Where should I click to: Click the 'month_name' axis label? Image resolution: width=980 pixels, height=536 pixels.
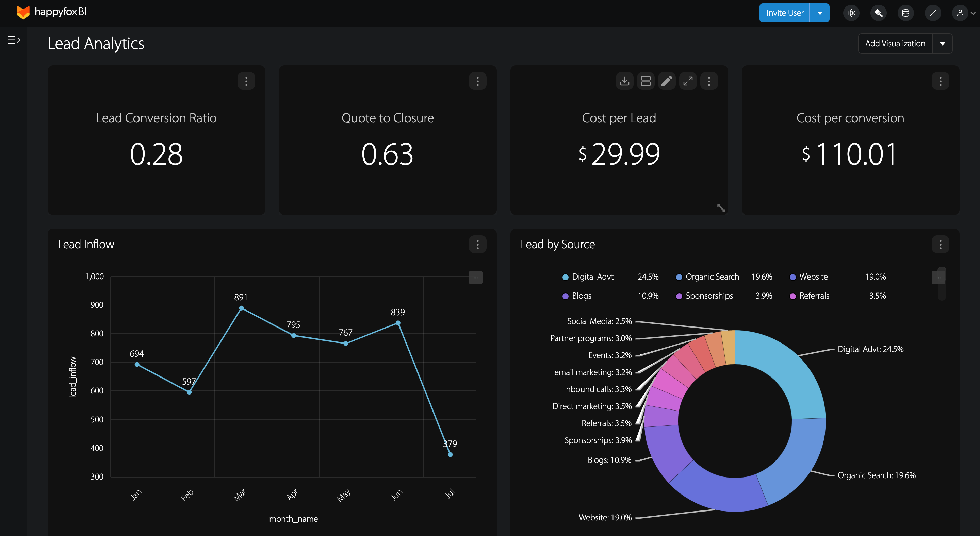tap(293, 519)
